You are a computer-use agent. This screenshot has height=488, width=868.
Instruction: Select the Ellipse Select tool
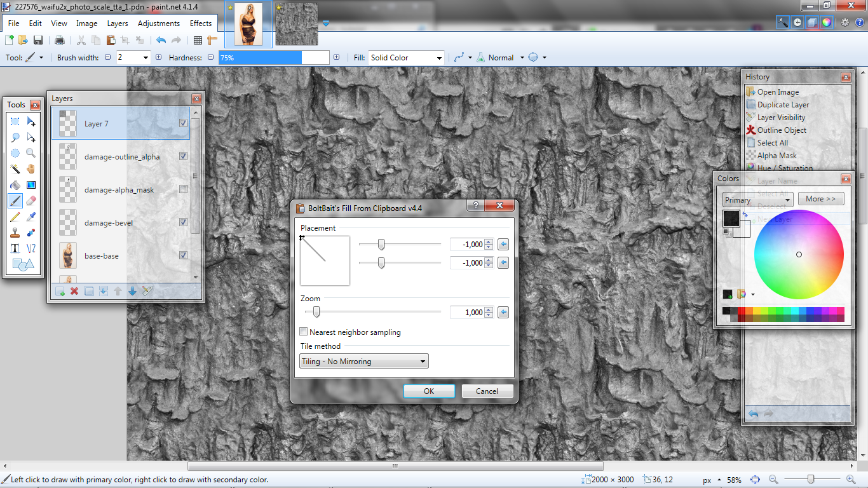[x=15, y=153]
